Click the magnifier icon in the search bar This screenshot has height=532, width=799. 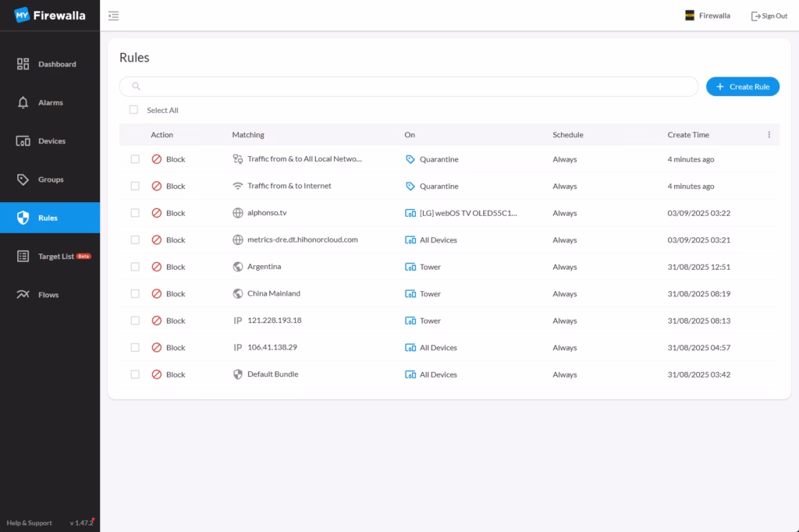137,87
